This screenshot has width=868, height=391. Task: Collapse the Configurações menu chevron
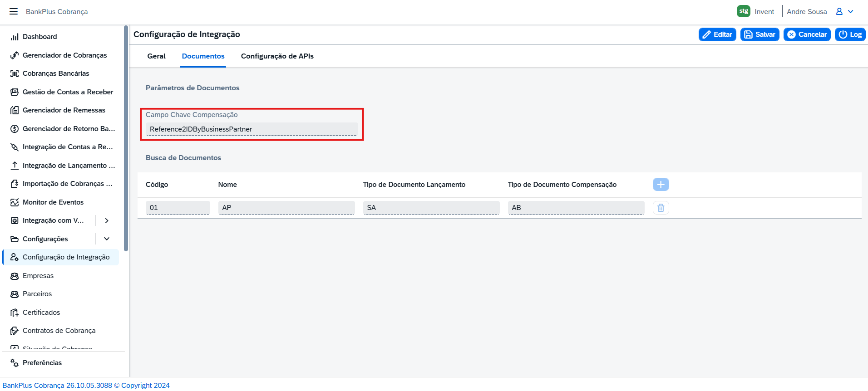107,239
